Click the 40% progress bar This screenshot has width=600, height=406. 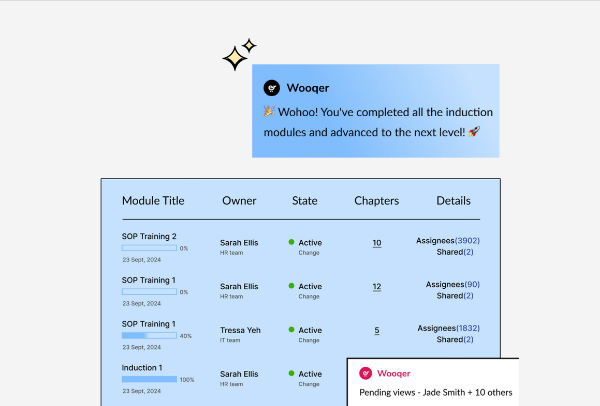(149, 336)
